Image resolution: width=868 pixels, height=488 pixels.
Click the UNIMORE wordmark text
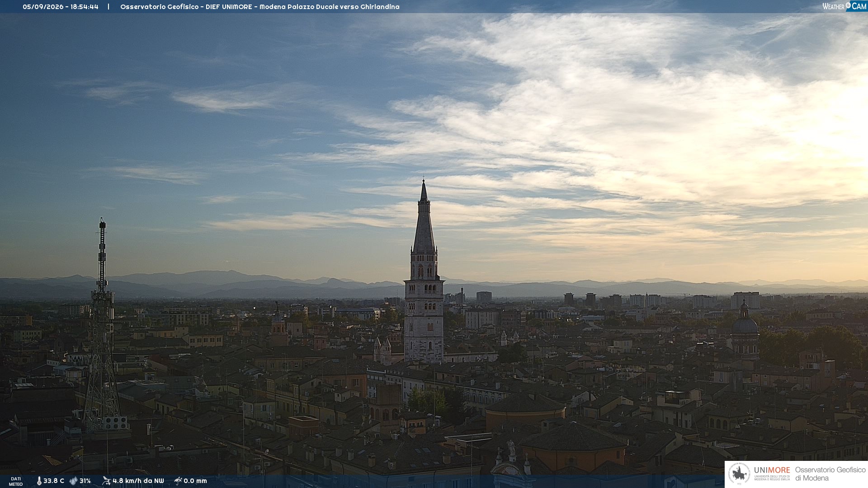pyautogui.click(x=772, y=470)
